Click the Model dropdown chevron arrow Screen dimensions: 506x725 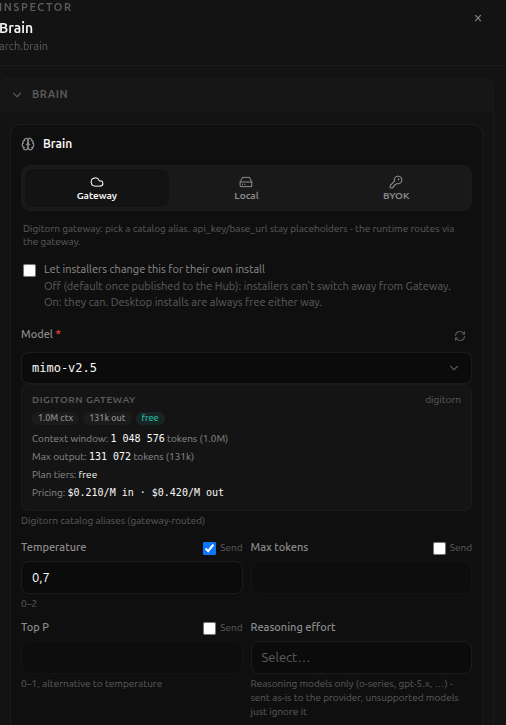tap(454, 368)
